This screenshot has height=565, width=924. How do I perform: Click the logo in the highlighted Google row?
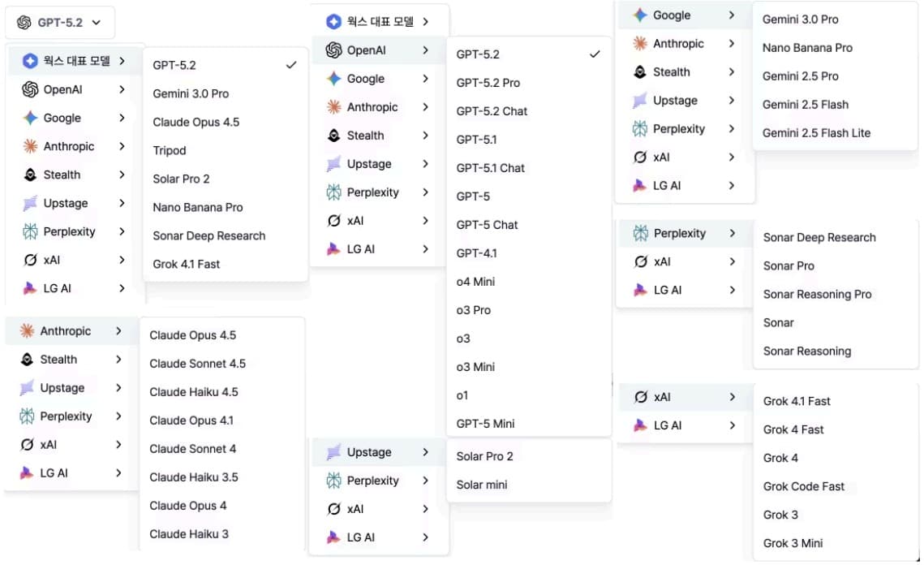coord(640,15)
